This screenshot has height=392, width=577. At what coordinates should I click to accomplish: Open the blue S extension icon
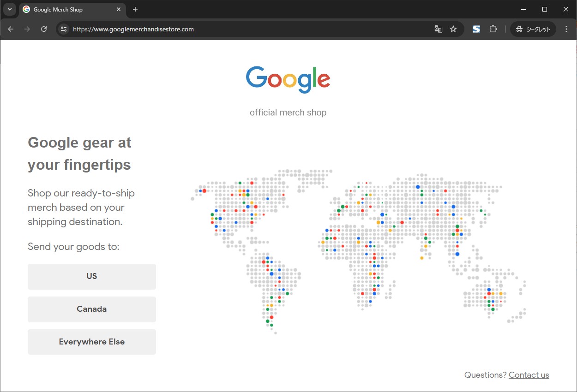(x=476, y=29)
